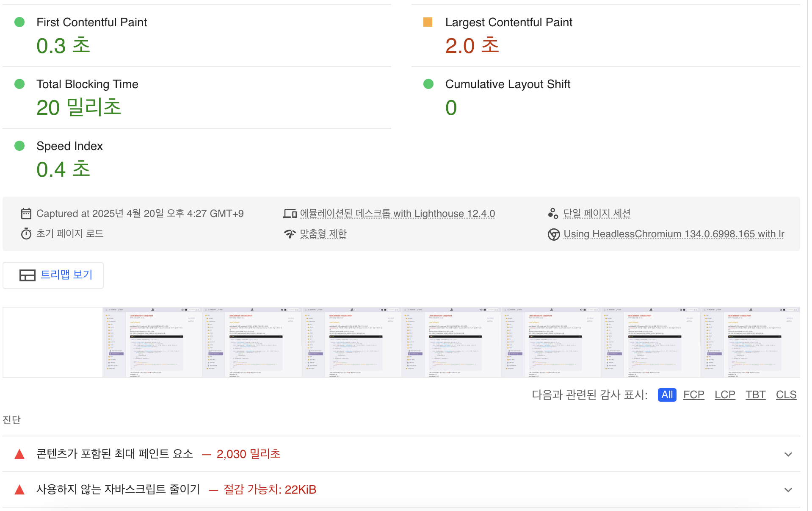This screenshot has width=812, height=511.
Task: Filter audits by FCP
Action: pyautogui.click(x=693, y=395)
